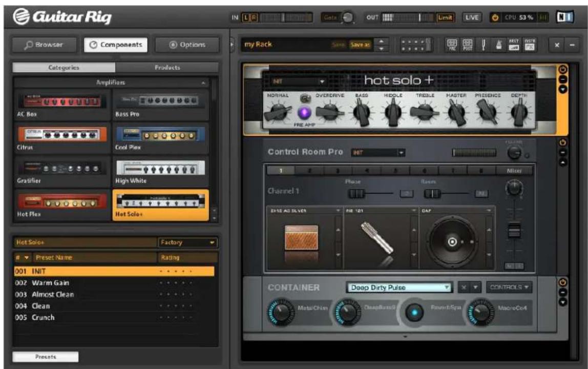This screenshot has width=588, height=369.
Task: Toggle the PRE AMP purple light
Action: click(304, 113)
